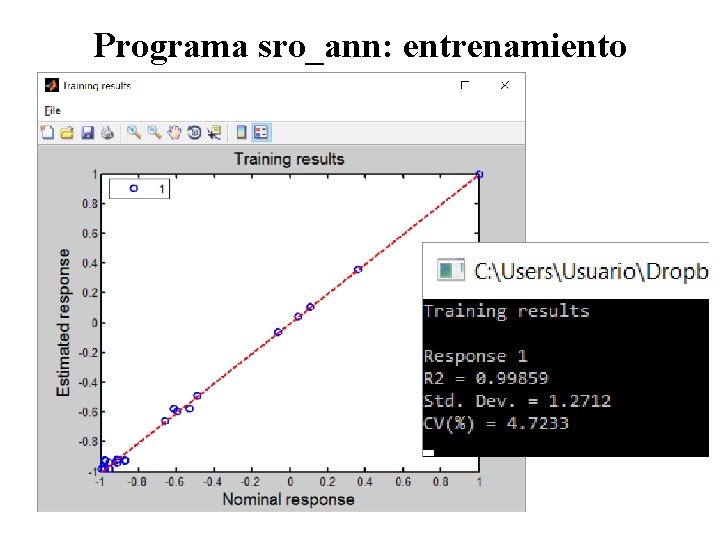Click the CV(%) = 4.7233 line
This screenshot has width=720, height=540.
pos(496,423)
